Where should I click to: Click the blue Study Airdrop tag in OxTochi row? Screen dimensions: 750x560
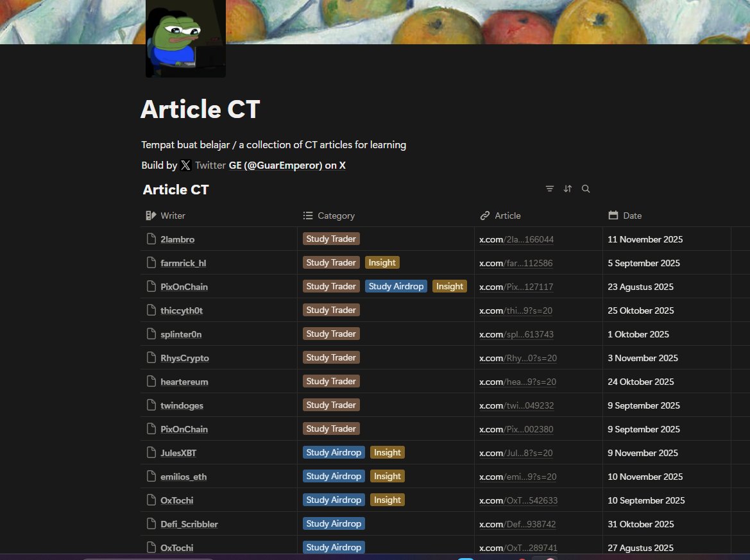334,500
